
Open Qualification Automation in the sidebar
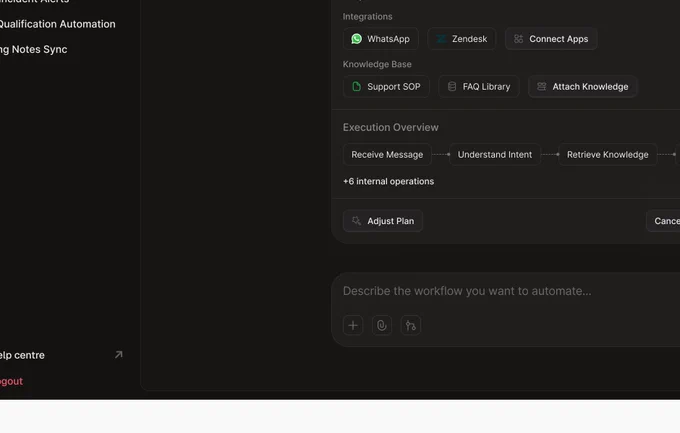[57, 24]
